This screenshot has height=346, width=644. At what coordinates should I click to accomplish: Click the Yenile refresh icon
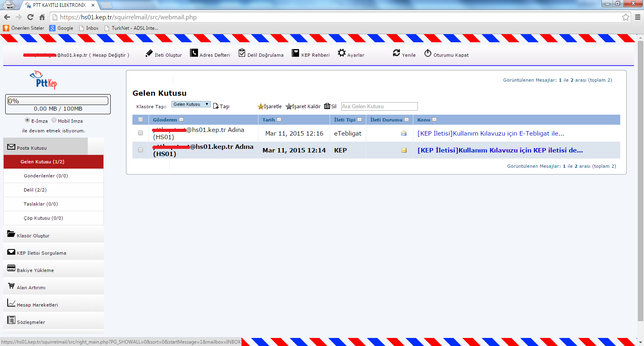pos(396,53)
